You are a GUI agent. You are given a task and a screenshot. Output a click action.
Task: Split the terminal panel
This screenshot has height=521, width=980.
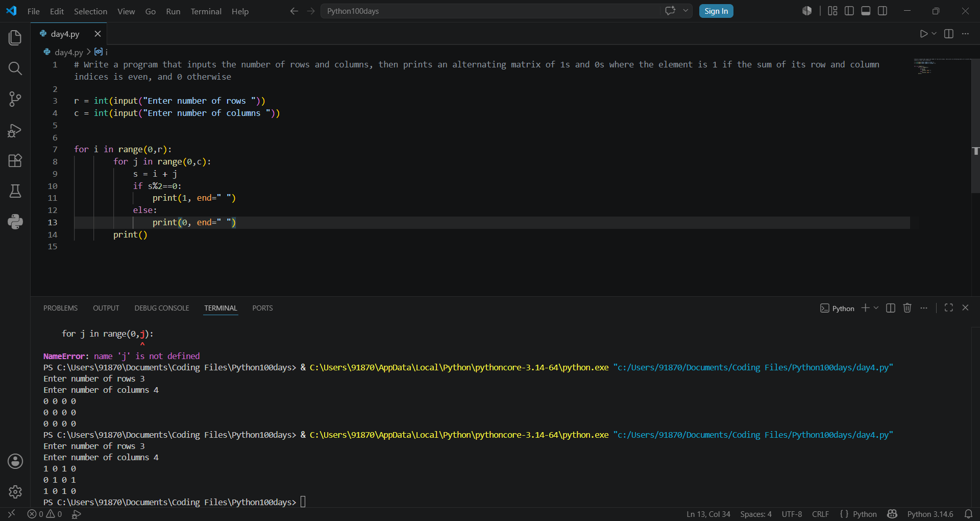(x=891, y=308)
